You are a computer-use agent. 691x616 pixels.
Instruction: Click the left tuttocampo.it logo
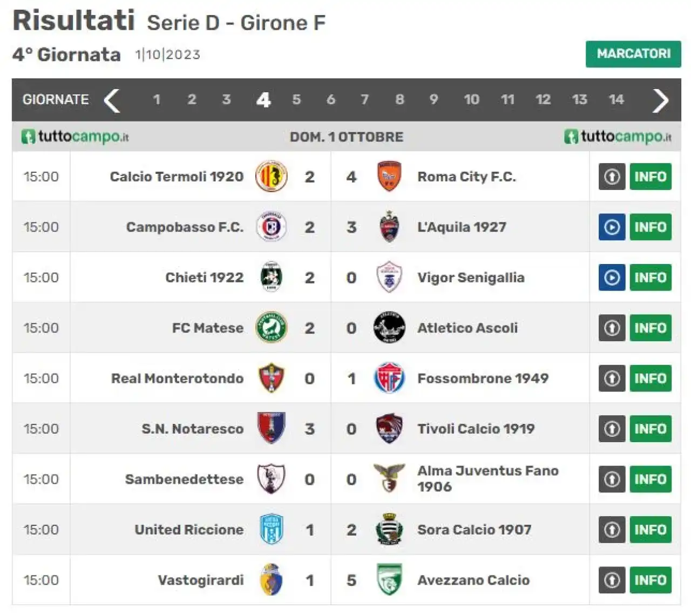pos(75,137)
